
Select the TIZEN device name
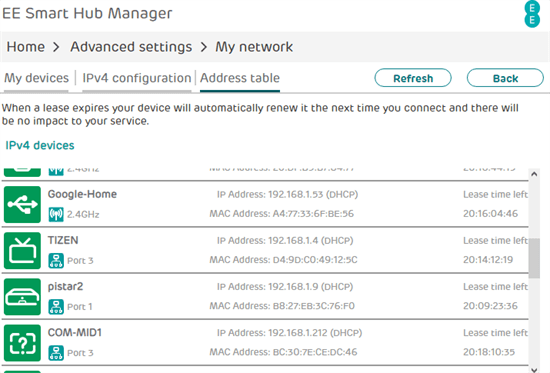pos(63,240)
